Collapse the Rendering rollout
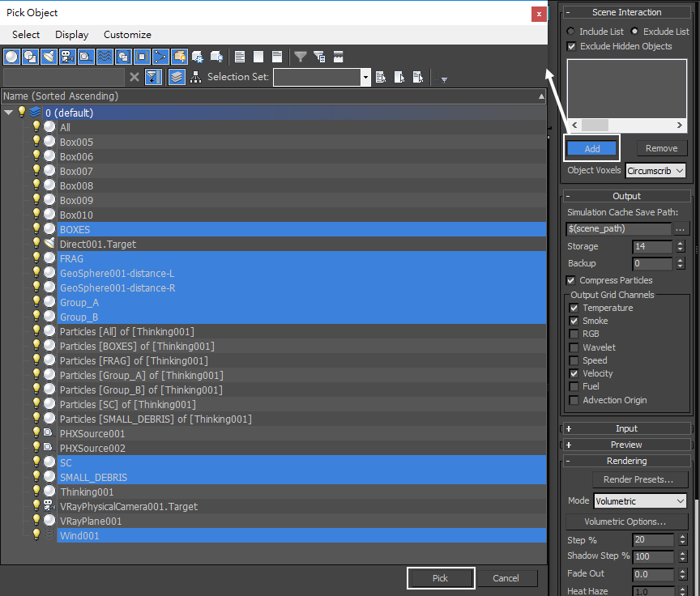Image resolution: width=700 pixels, height=596 pixels. pos(627,461)
